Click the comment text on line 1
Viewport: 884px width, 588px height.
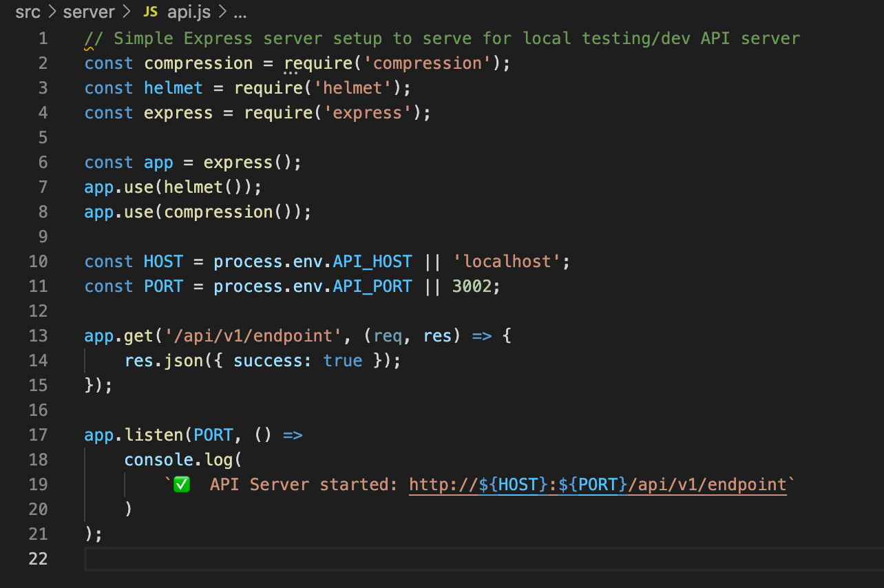[441, 38]
